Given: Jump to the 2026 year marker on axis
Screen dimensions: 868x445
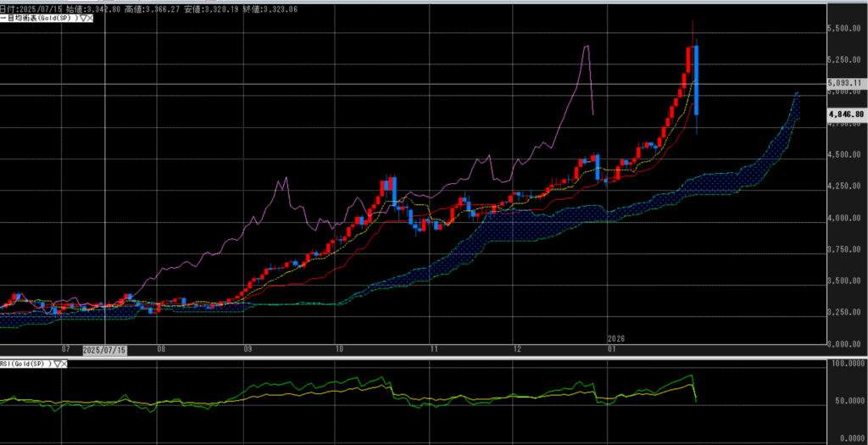Looking at the screenshot, I should [615, 338].
